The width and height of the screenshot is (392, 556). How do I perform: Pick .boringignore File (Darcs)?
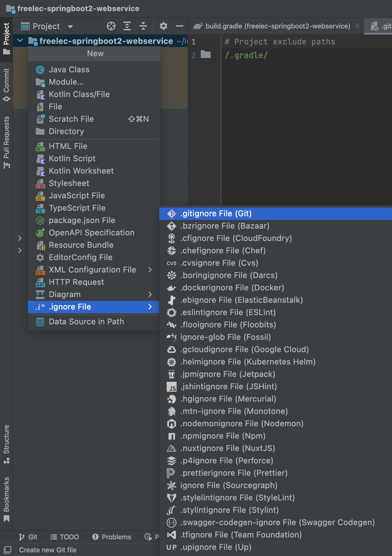[276, 275]
